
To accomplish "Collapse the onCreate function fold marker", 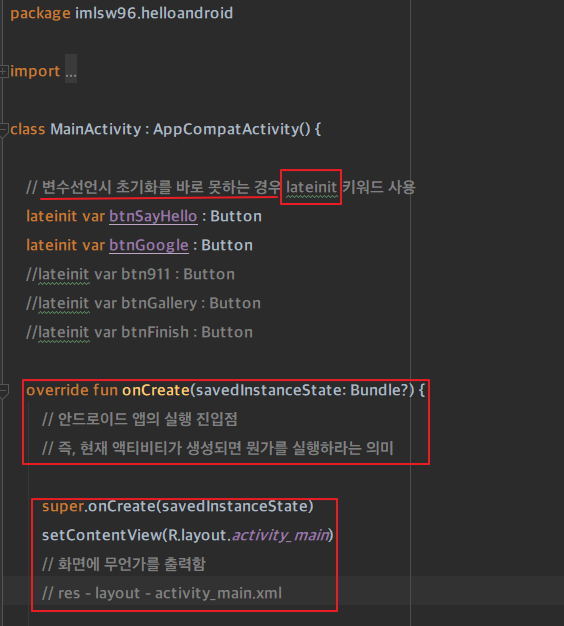I will coord(4,391).
